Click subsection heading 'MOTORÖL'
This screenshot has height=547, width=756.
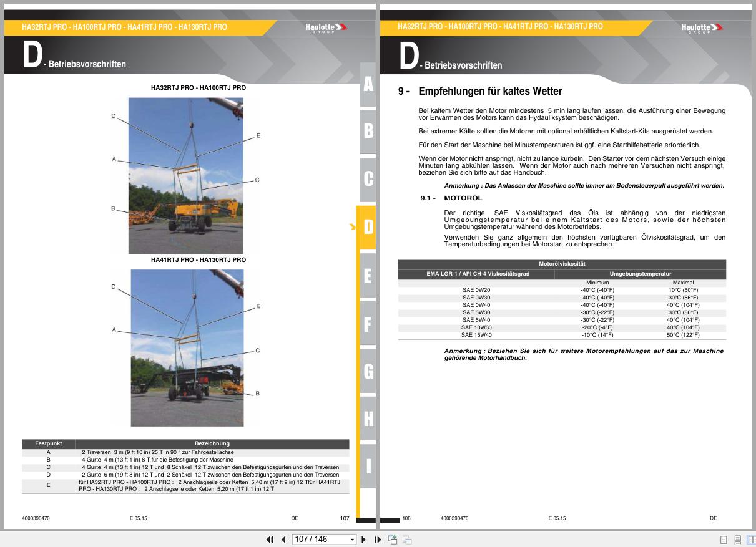(463, 198)
